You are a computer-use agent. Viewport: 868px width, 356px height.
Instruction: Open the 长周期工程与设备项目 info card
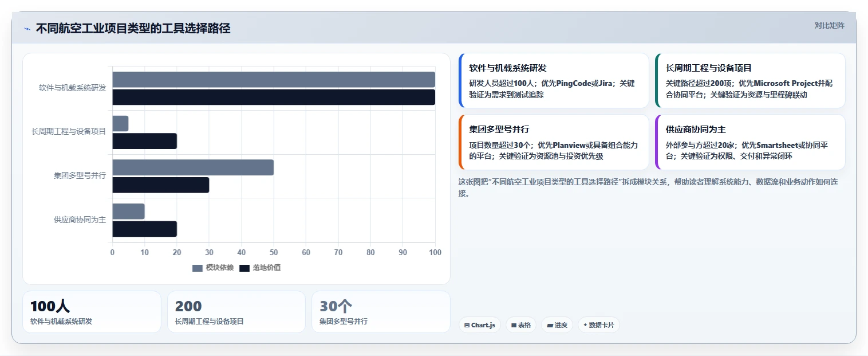[750, 81]
